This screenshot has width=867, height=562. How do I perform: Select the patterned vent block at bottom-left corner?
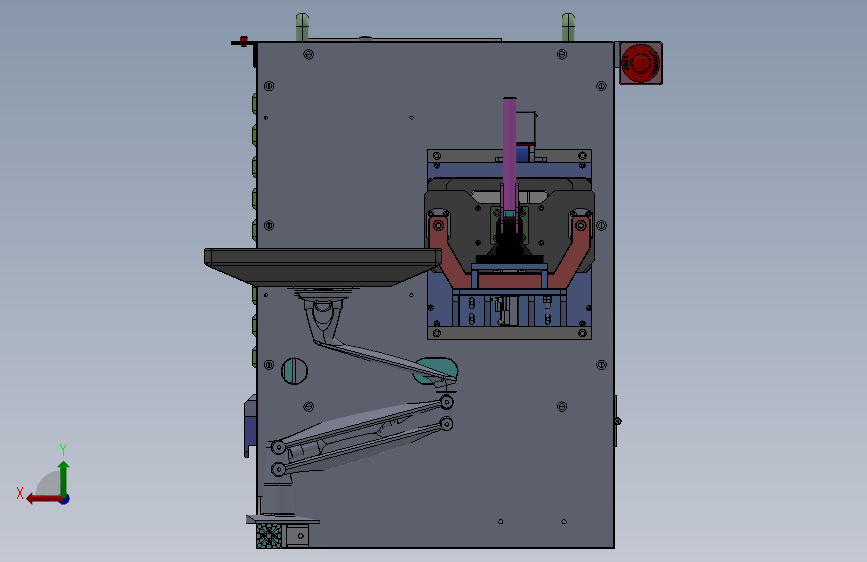tap(269, 536)
